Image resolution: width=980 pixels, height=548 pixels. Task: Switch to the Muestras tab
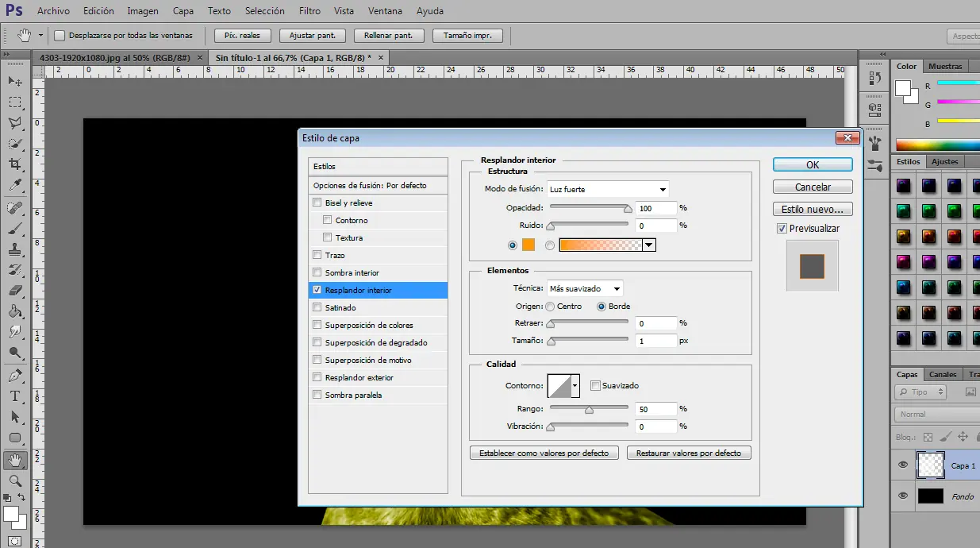945,67
